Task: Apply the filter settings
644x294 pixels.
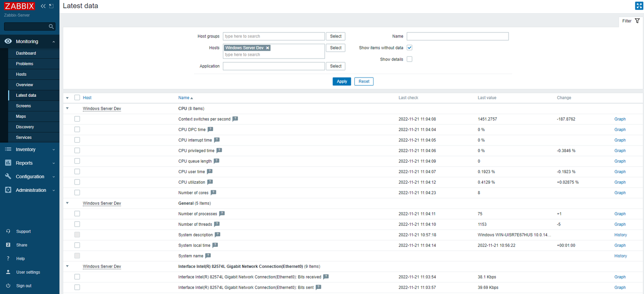Action: [x=342, y=81]
